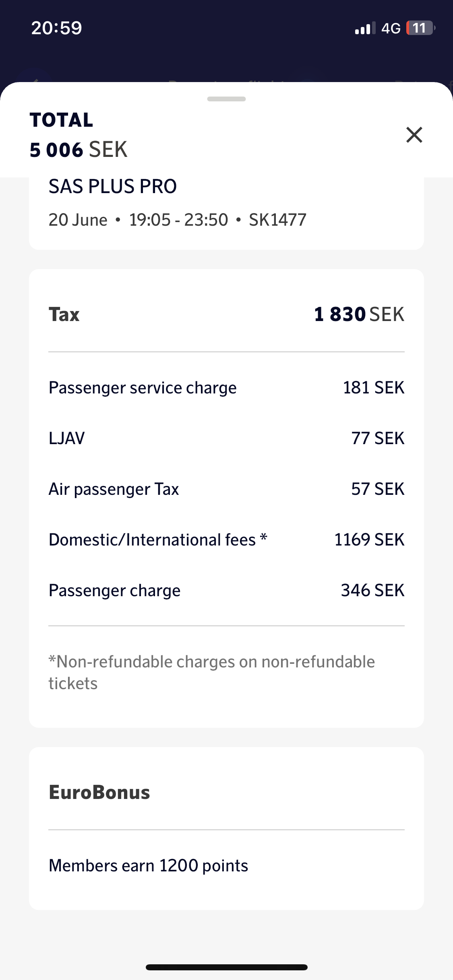Tap the 1 830 SEK tax amount
The height and width of the screenshot is (980, 453).
[359, 314]
